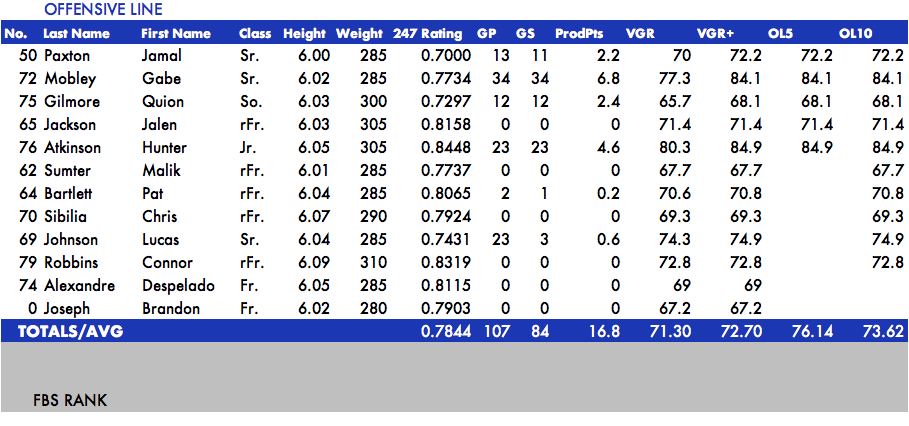The image size is (909, 426).
Task: Click the Jackson last name cell
Action: [x=70, y=125]
